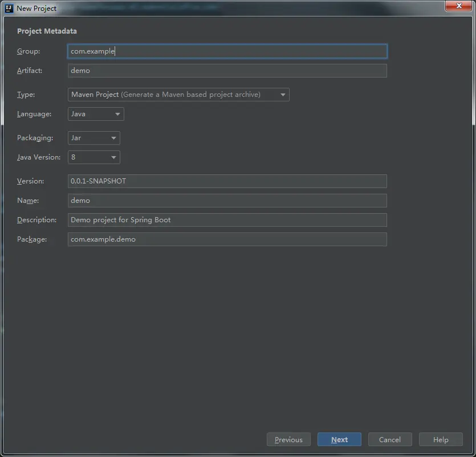Click the Artifact input field
Image resolution: width=476 pixels, height=457 pixels.
(x=227, y=71)
